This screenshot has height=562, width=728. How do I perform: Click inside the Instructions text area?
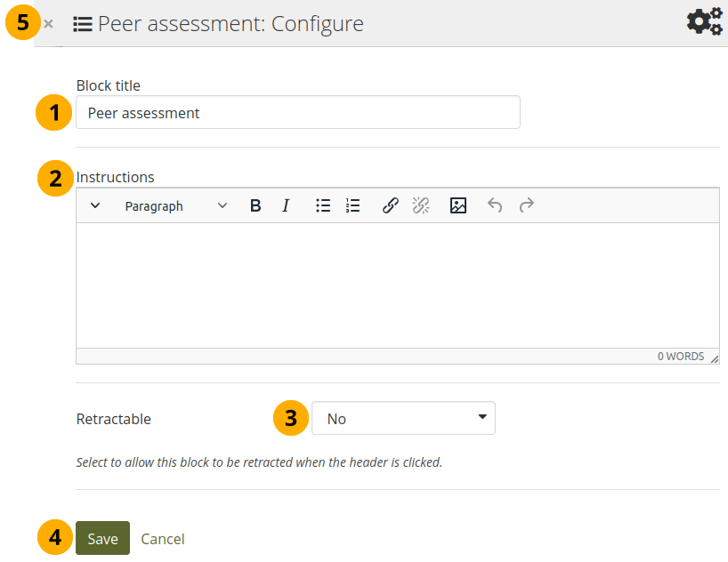[x=397, y=285]
